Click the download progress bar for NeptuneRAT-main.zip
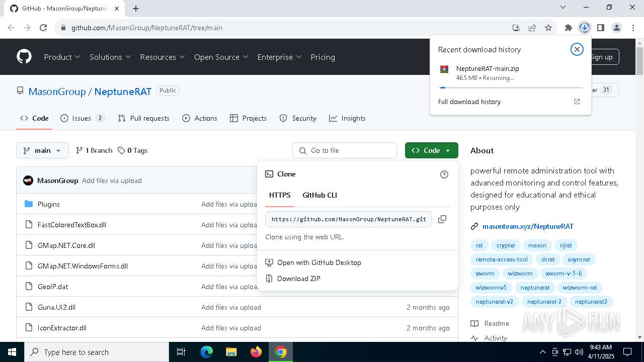This screenshot has height=362, width=644. (x=511, y=87)
